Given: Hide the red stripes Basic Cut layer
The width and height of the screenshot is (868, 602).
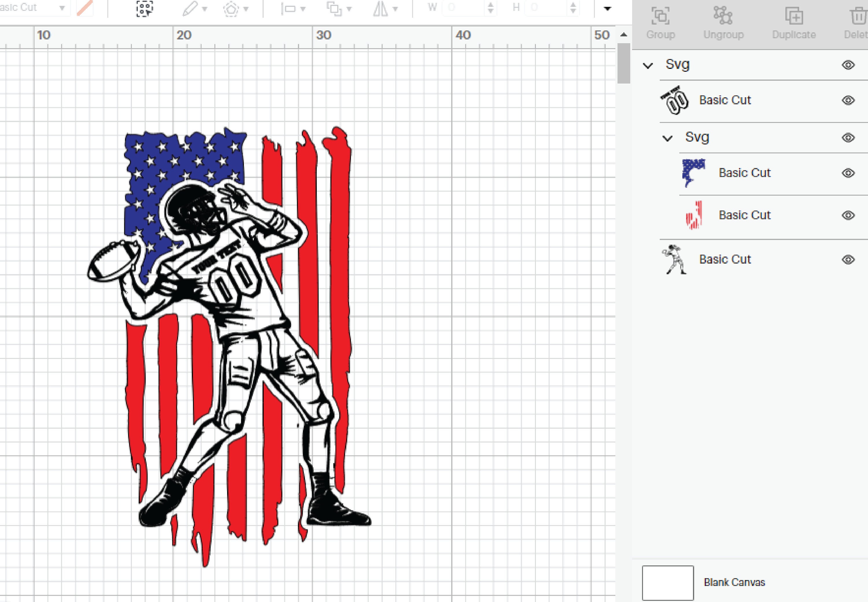Looking at the screenshot, I should pyautogui.click(x=848, y=215).
